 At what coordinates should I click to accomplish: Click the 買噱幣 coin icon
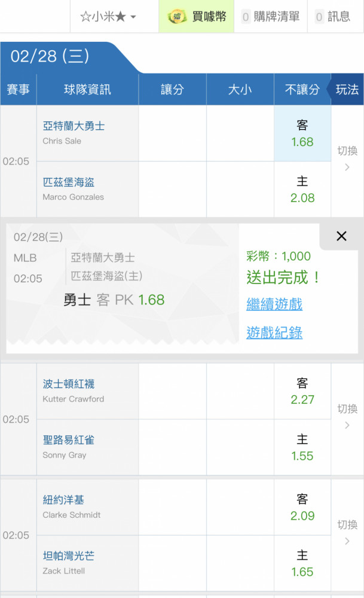click(177, 16)
